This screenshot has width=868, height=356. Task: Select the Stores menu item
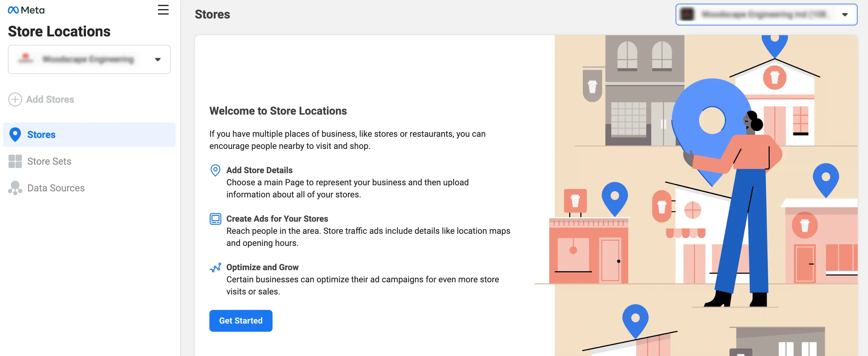tap(41, 134)
